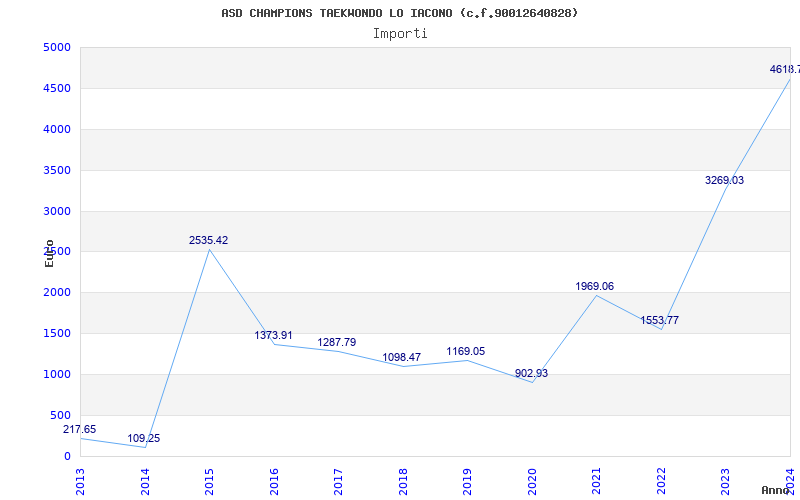This screenshot has width=800, height=500.
Task: Click the Anno x-axis title
Action: pyautogui.click(x=776, y=490)
